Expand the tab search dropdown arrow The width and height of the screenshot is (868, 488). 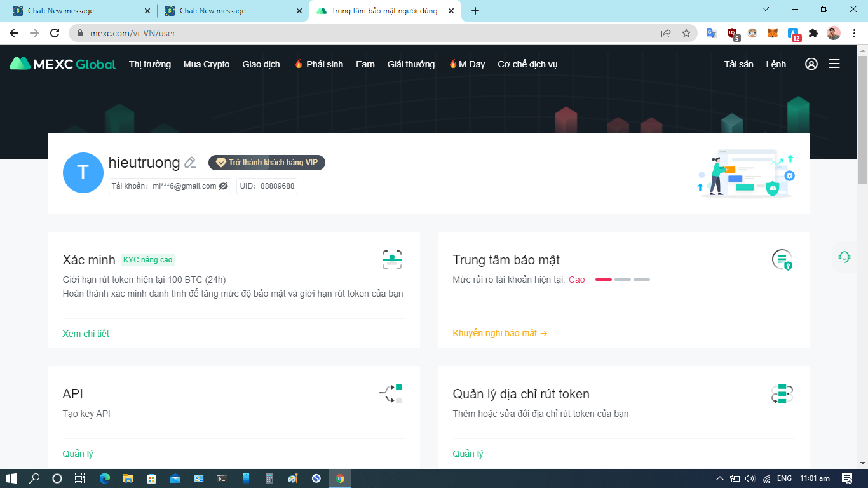coord(766,10)
